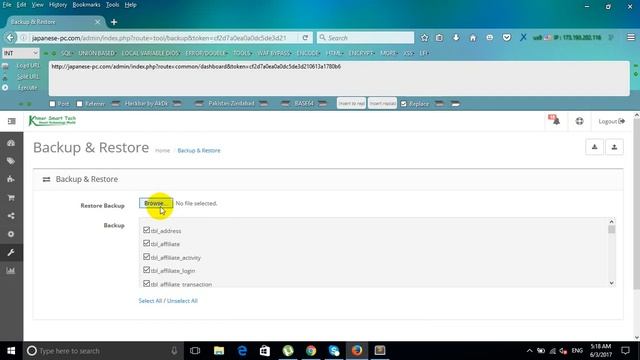
Task: Open the INT dropdown in HackBar
Action: click(20, 53)
